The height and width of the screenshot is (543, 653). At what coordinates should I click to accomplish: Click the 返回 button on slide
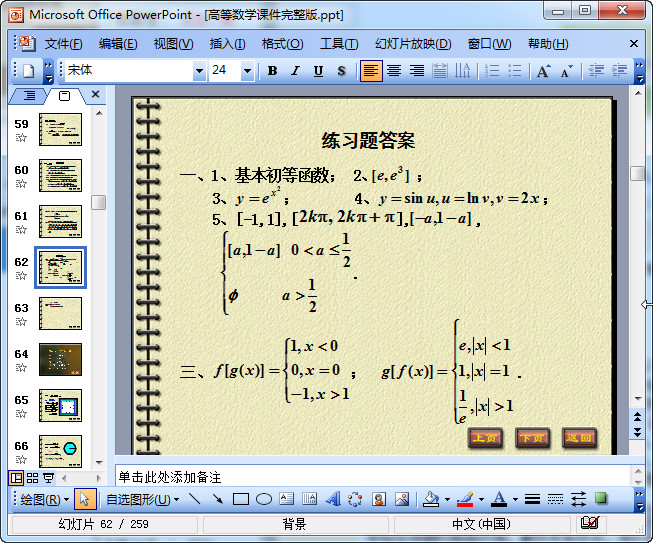click(x=579, y=438)
